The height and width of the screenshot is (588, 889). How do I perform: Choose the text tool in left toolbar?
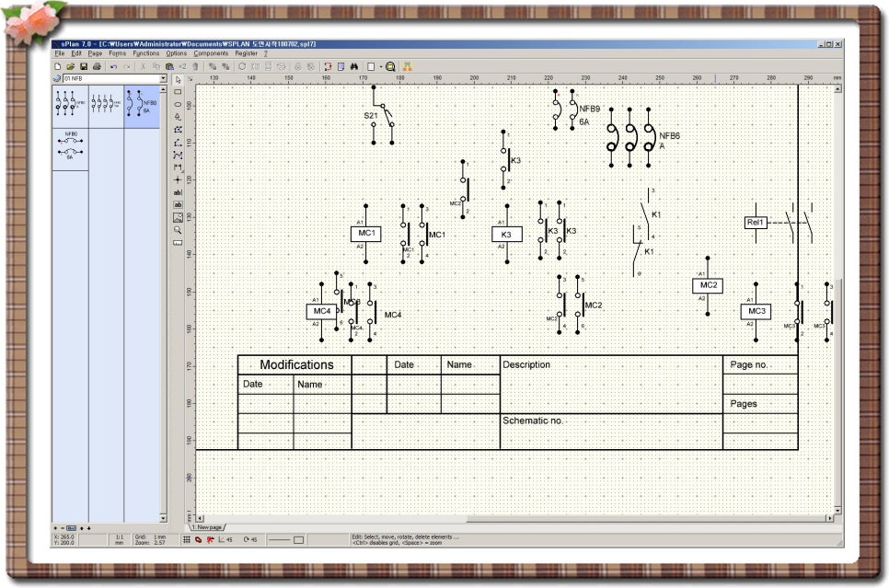point(178,192)
